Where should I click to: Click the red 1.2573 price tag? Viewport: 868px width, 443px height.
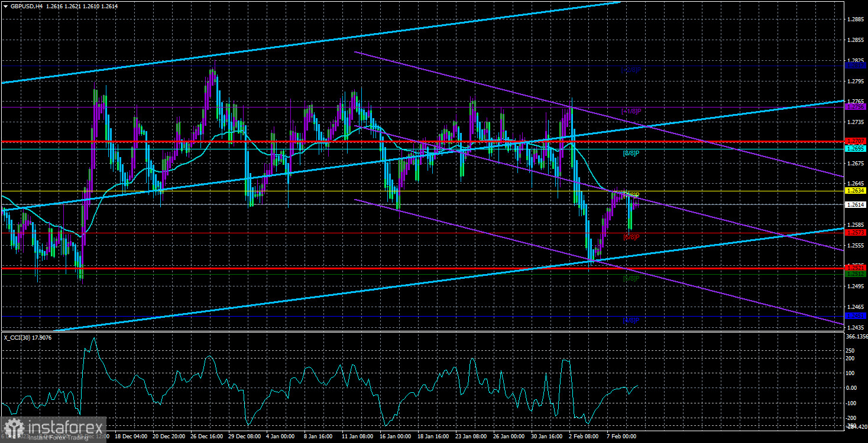(x=856, y=233)
